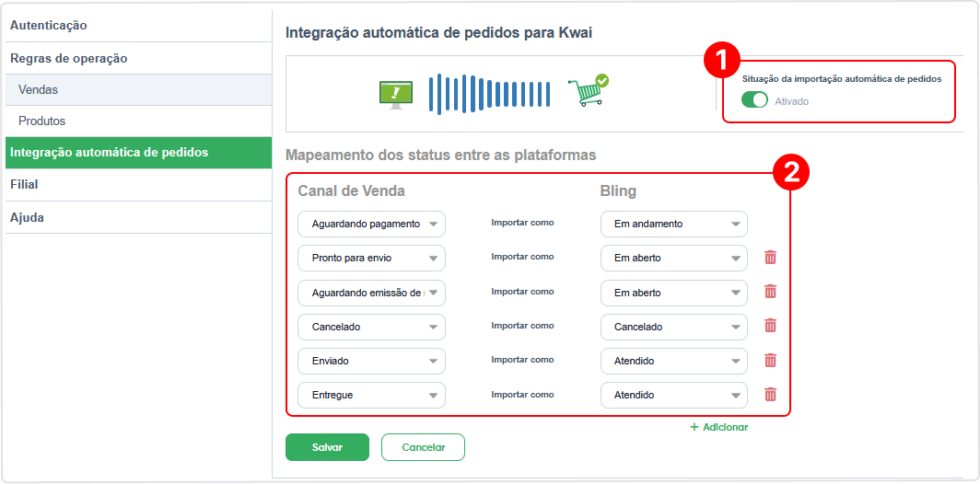Click the Kwai integration page title

[438, 33]
